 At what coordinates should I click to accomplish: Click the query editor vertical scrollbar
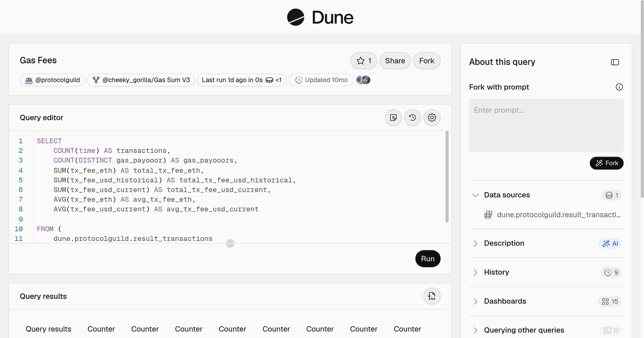447,177
